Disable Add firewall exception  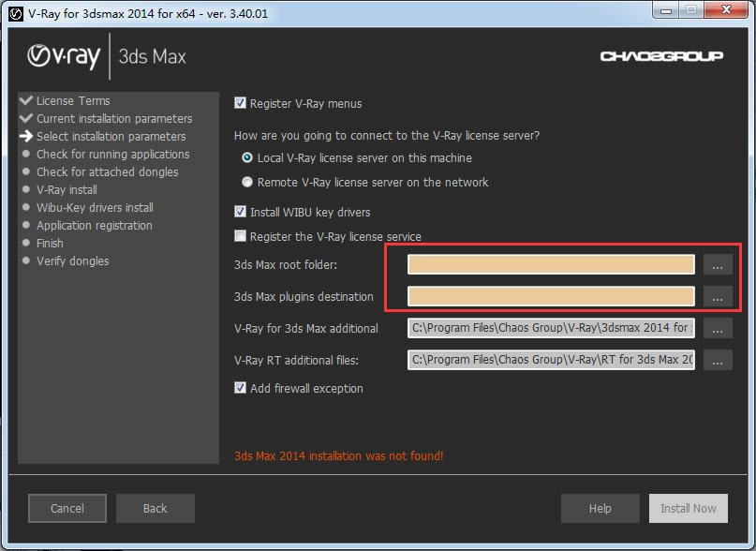[240, 388]
